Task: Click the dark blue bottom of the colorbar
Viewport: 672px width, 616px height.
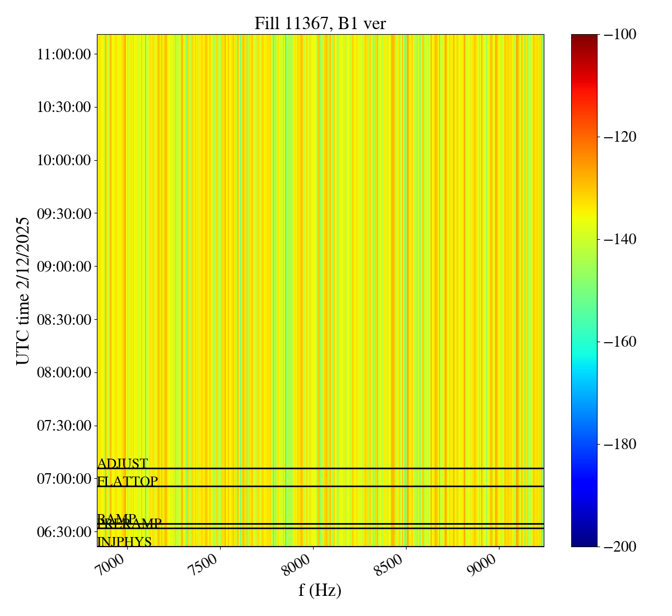Action: 584,542
